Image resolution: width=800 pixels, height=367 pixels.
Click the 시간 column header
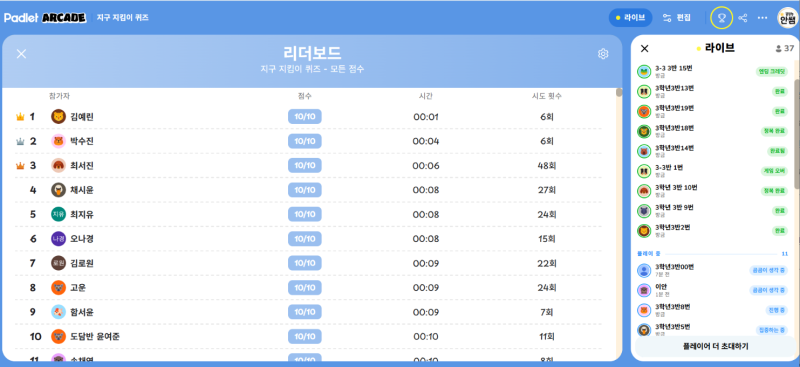(426, 96)
